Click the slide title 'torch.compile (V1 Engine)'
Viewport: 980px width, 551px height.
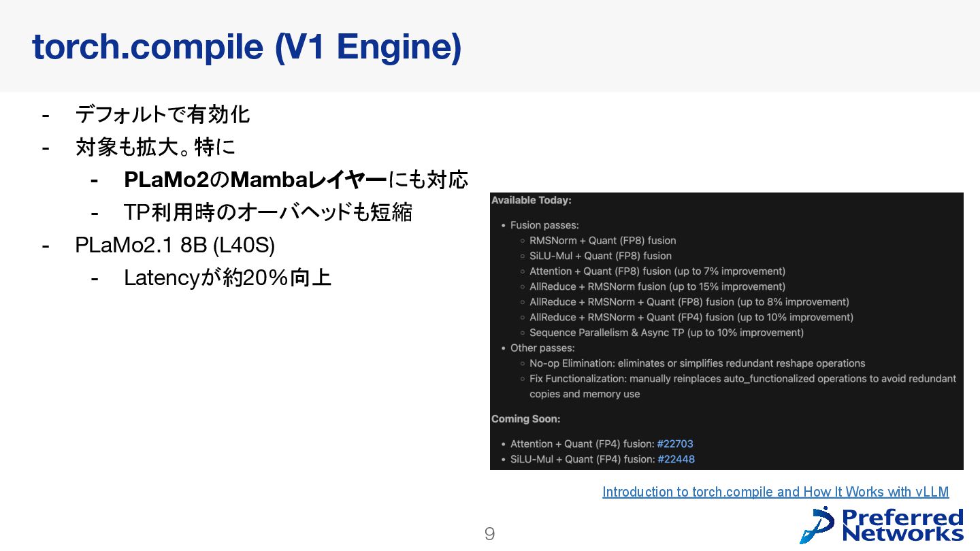pyautogui.click(x=247, y=46)
